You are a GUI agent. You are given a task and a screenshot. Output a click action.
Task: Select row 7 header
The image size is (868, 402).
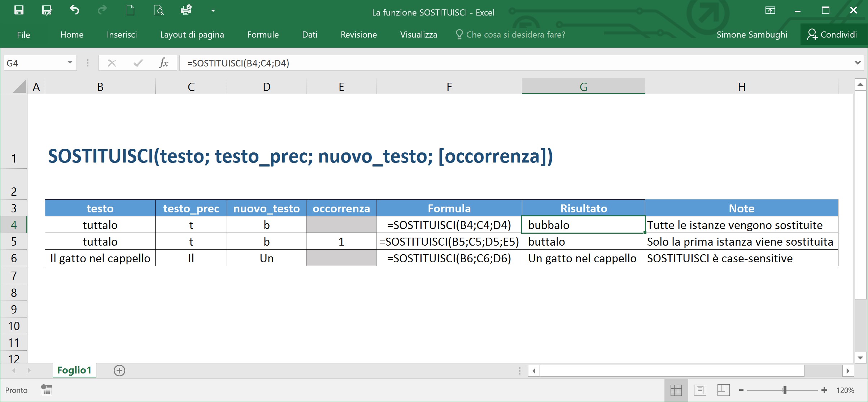(x=14, y=276)
